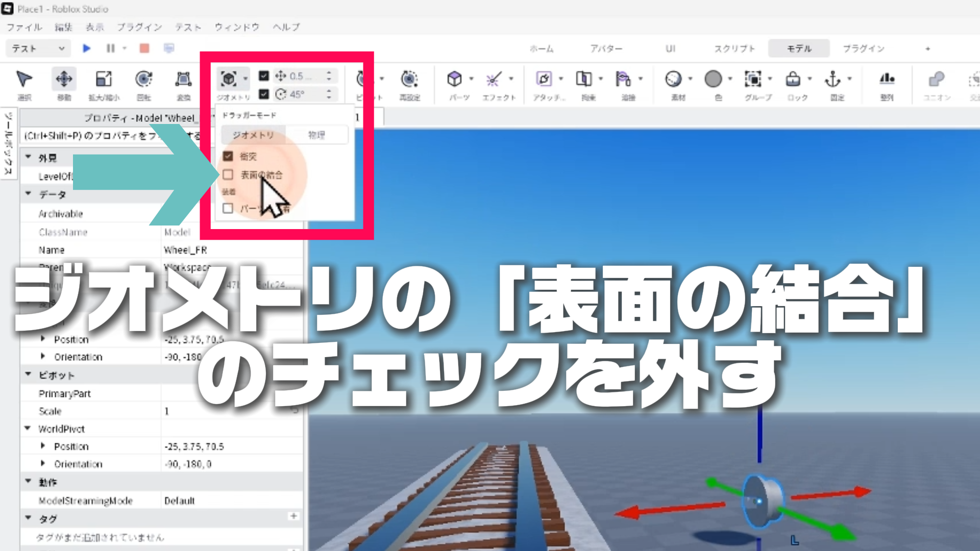Image resolution: width=980 pixels, height=551 pixels.
Task: Expand the WorldPivot Position row
Action: [43, 446]
